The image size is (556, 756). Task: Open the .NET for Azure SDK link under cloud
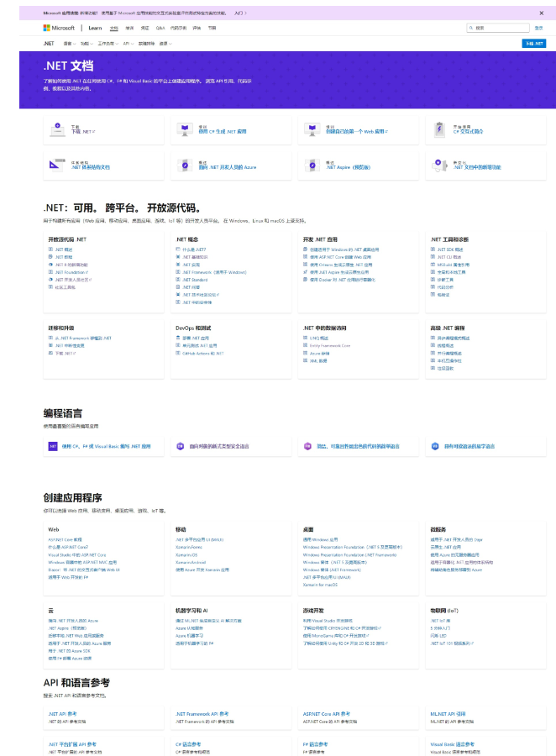(x=69, y=651)
